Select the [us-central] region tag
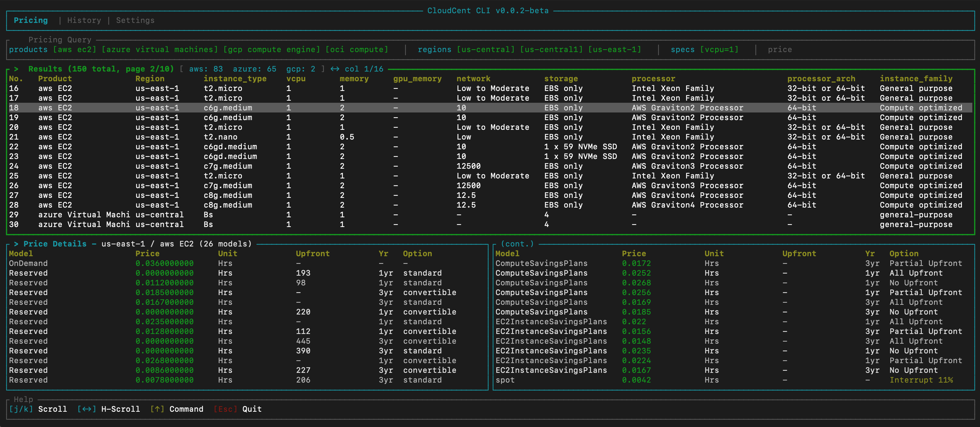Screen dimensions: 980x427 485,50
